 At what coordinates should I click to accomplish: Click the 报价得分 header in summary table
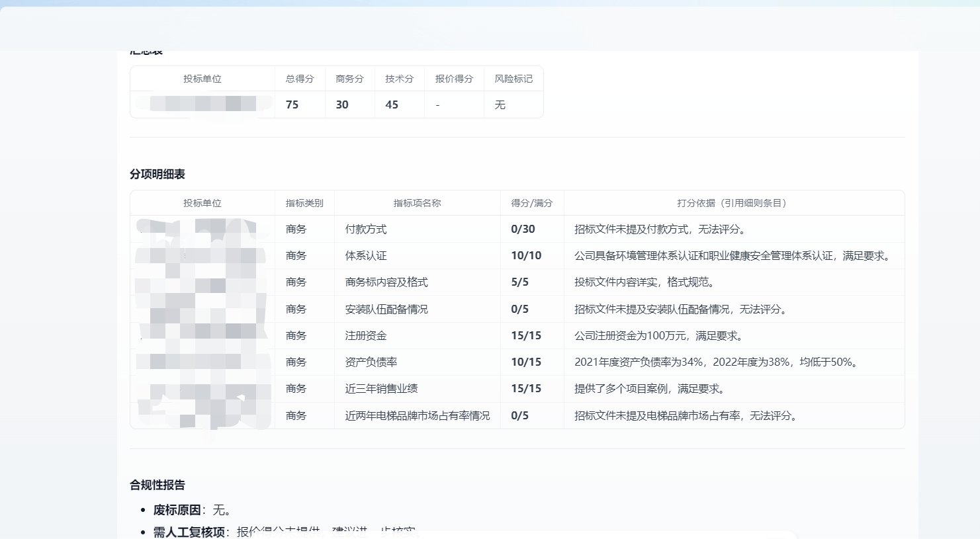(x=454, y=79)
